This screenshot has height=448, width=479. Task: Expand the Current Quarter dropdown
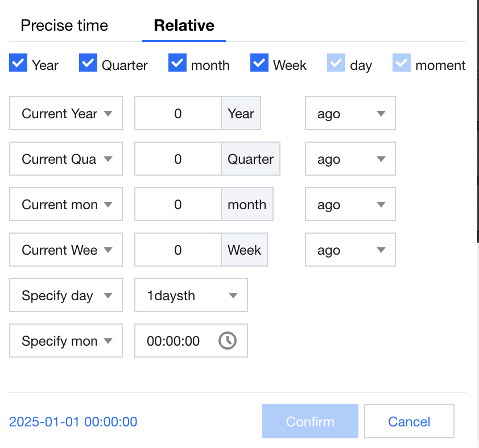[66, 159]
